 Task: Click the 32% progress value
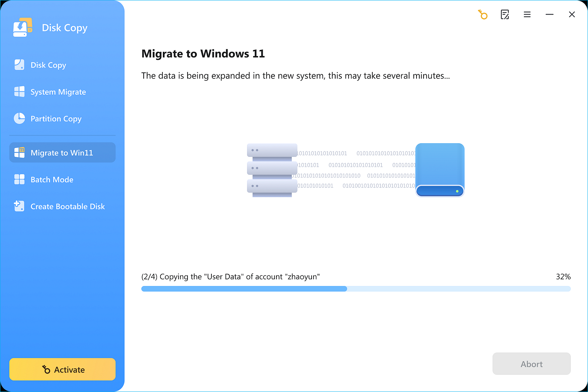click(563, 277)
